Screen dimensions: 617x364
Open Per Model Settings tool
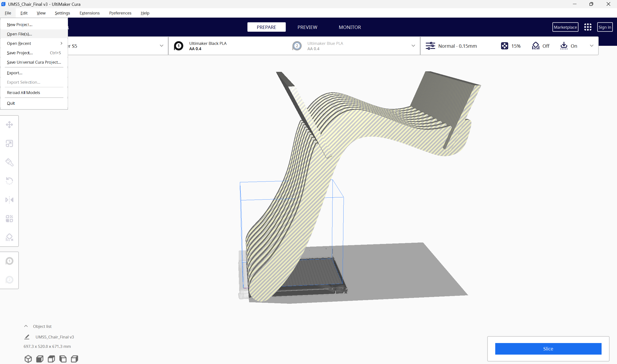pos(9,219)
